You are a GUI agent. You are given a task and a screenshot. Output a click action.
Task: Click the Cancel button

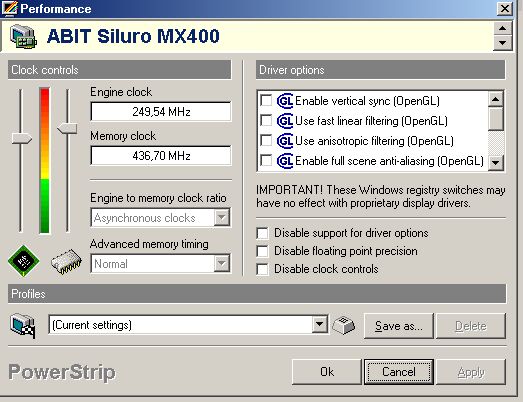pyautogui.click(x=399, y=372)
